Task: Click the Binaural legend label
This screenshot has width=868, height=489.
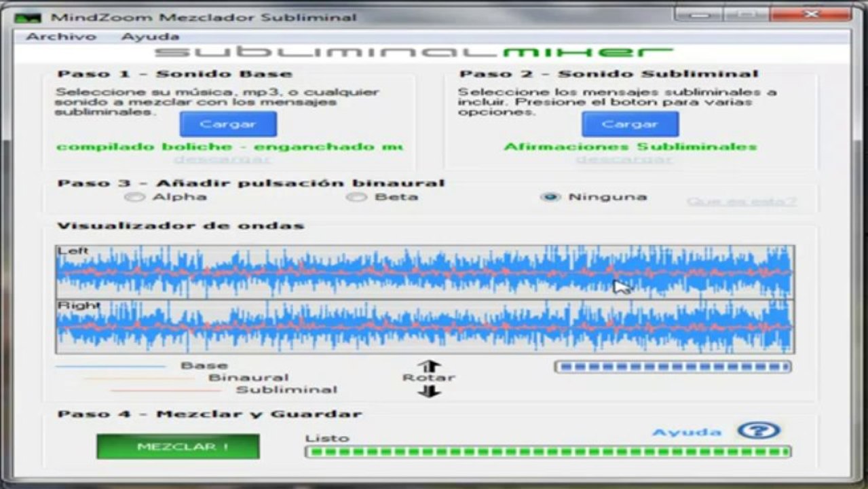Action: pyautogui.click(x=248, y=378)
